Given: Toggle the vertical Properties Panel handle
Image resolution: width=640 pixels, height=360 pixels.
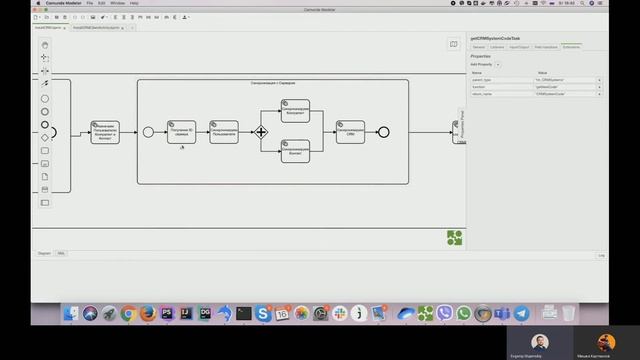Looking at the screenshot, I should [462, 124].
